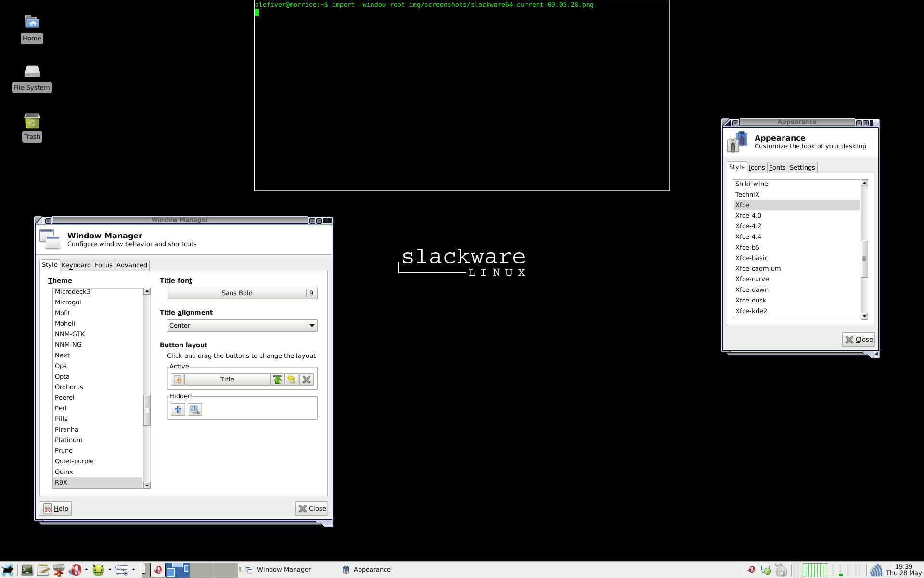
Task: Select the Platinum theme
Action: click(98, 440)
